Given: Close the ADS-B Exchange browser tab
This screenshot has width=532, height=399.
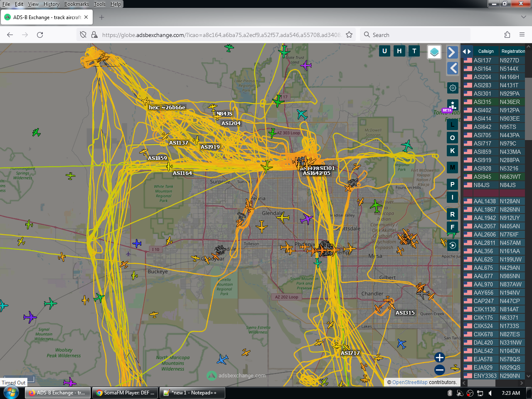Looking at the screenshot, I should point(86,17).
